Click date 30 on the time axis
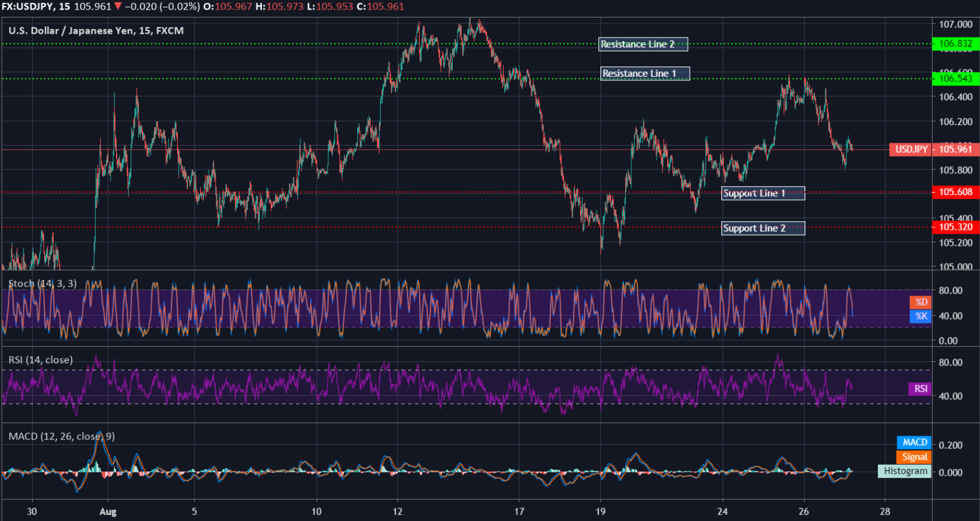This screenshot has width=980, height=521. pos(32,512)
